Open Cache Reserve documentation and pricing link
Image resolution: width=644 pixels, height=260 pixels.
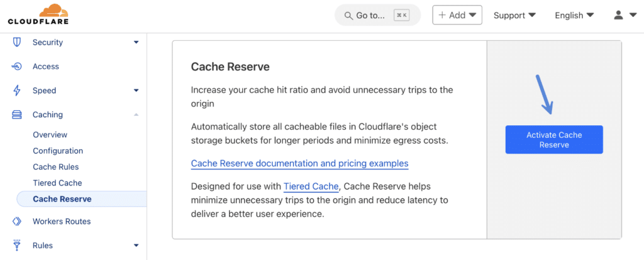coord(299,164)
